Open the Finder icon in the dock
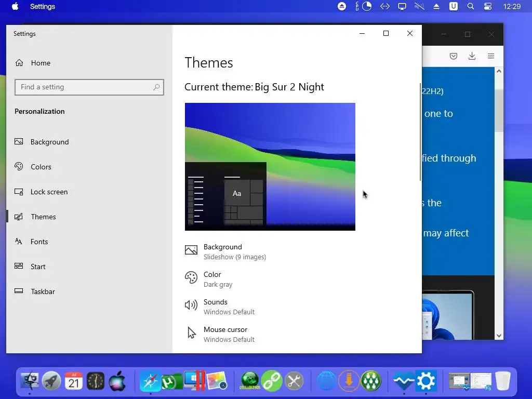This screenshot has height=399, width=532. tap(30, 381)
